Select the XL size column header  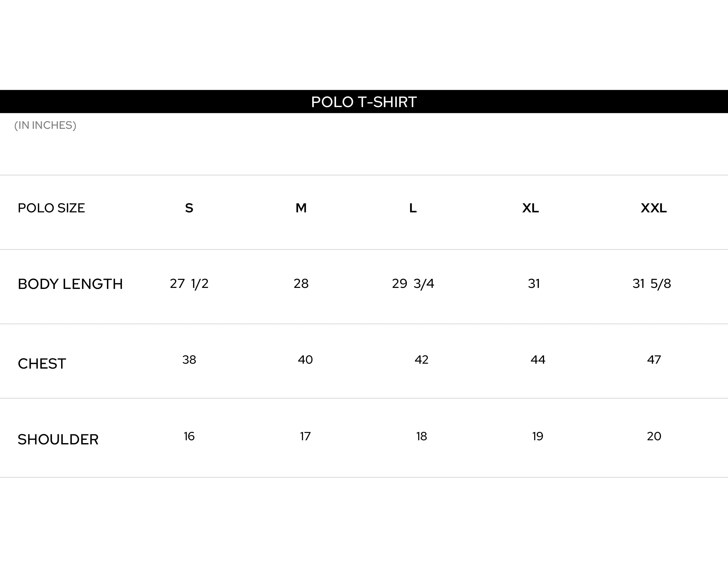[530, 208]
